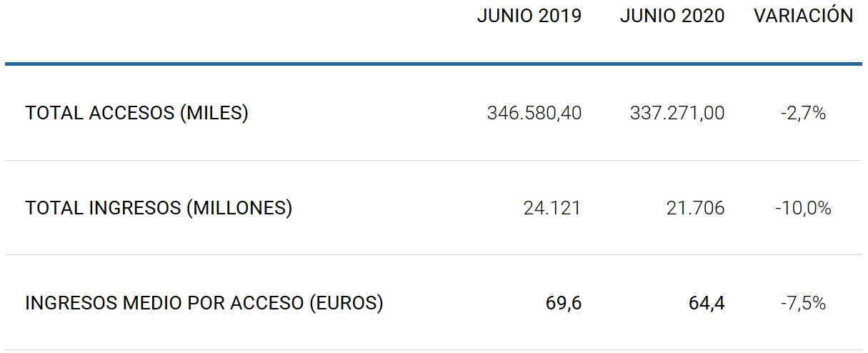868x353 pixels.
Task: Select the JUNIO 2020 column header
Action: tap(672, 16)
